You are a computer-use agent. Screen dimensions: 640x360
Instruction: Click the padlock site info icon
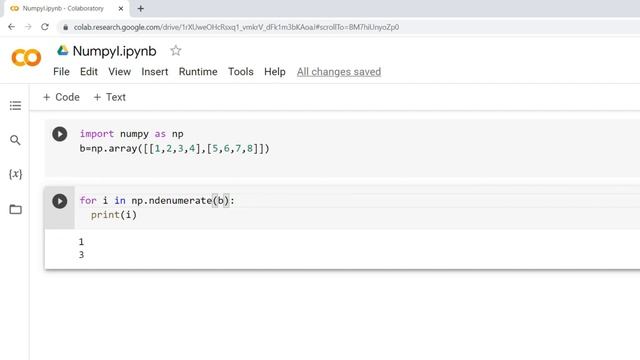coord(65,27)
